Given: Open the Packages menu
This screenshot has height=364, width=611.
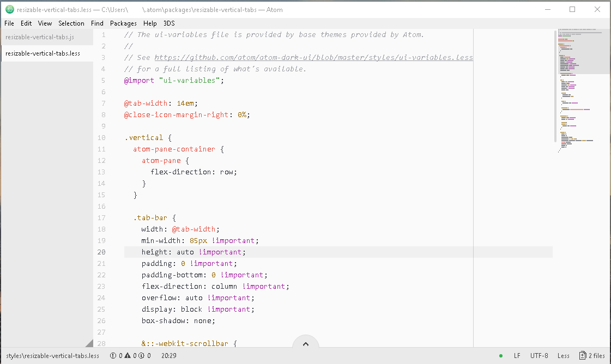Looking at the screenshot, I should 123,23.
